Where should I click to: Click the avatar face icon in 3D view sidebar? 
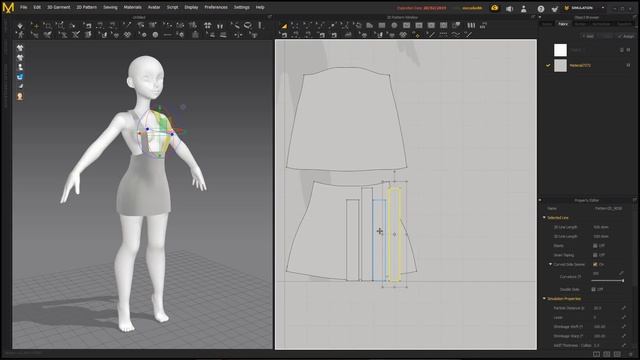[20, 96]
